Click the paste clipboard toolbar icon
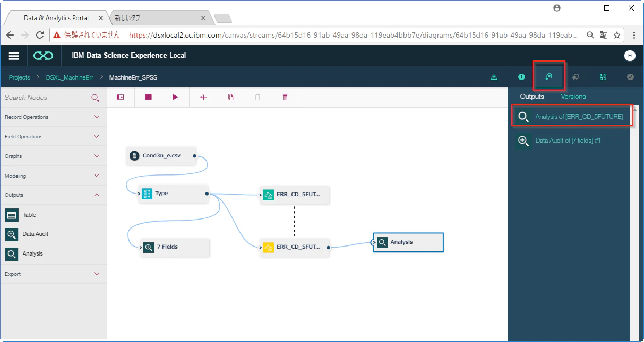 pyautogui.click(x=258, y=98)
